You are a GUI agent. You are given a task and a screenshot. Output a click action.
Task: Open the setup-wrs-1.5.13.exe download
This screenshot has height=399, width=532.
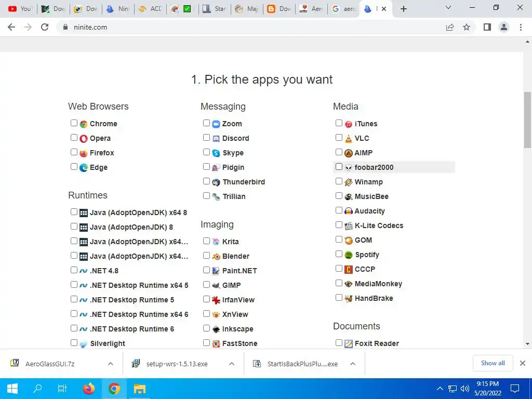pyautogui.click(x=177, y=364)
